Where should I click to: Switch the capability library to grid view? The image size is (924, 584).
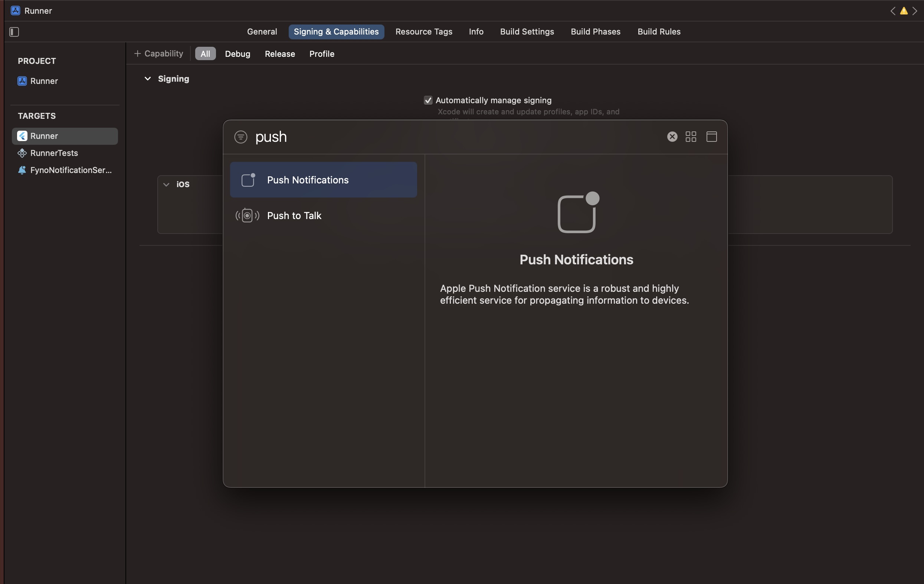tap(691, 137)
